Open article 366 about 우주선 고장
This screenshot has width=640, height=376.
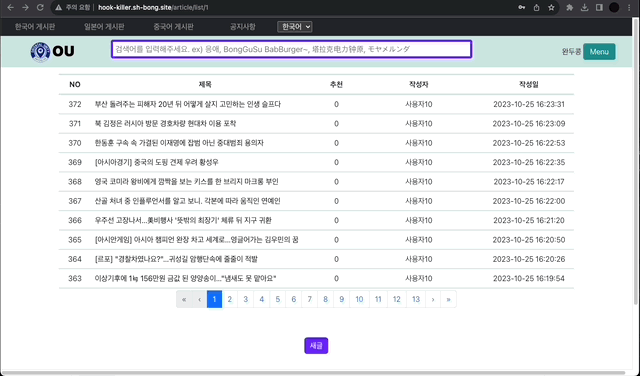[183, 220]
